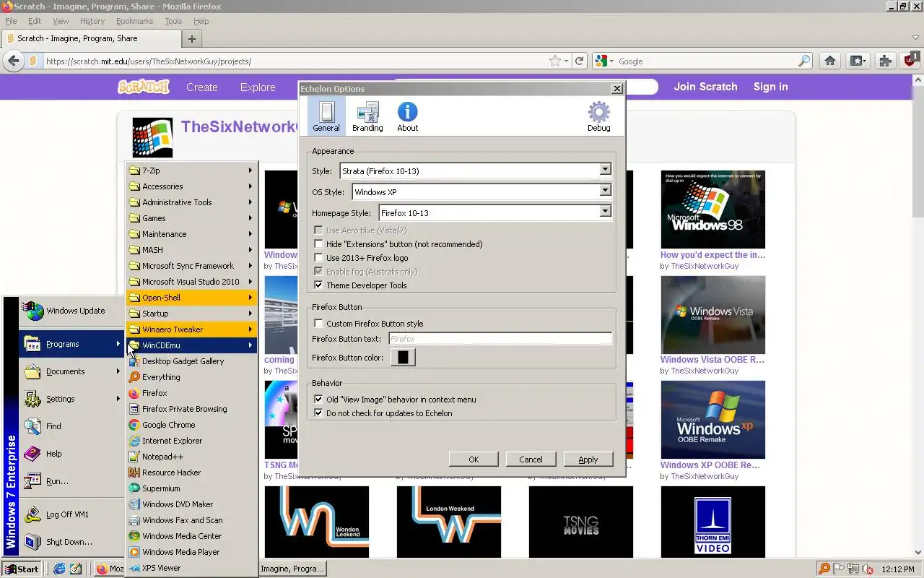Toggle Hide "Extensions" button checkbox
The height and width of the screenshot is (578, 924).
click(x=318, y=244)
